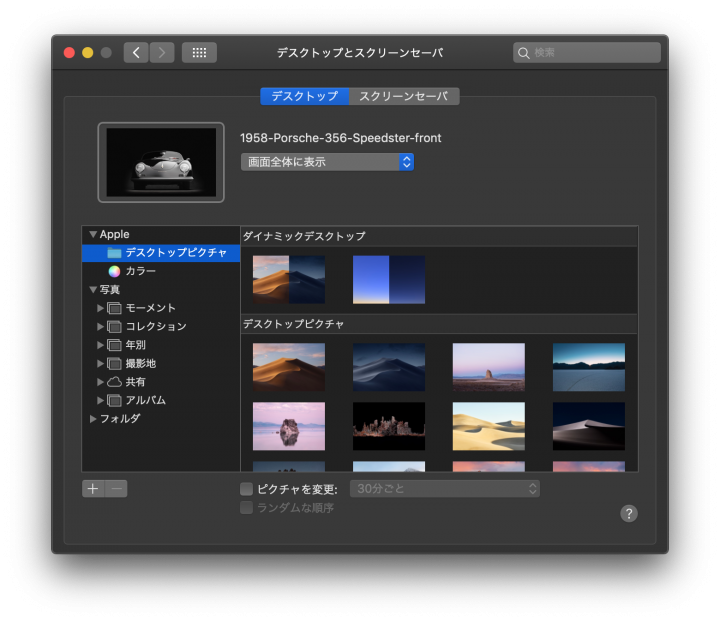Collapse the 写真 group triangle

pos(93,290)
